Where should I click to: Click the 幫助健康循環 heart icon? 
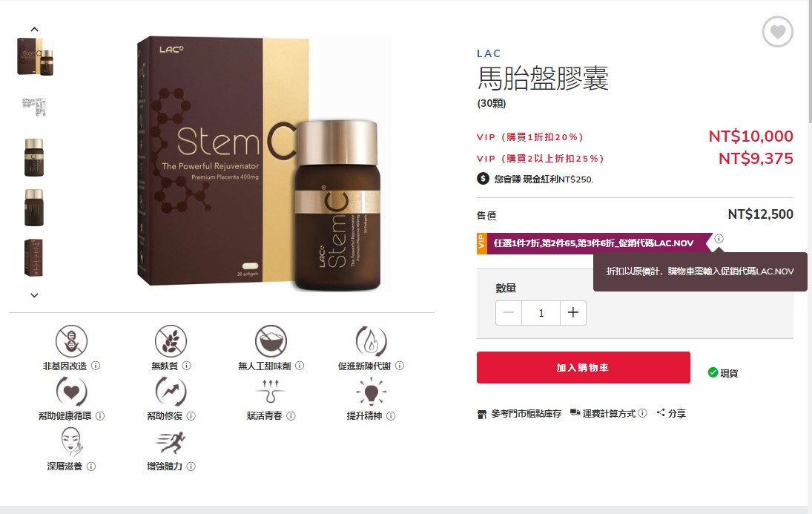click(x=71, y=392)
